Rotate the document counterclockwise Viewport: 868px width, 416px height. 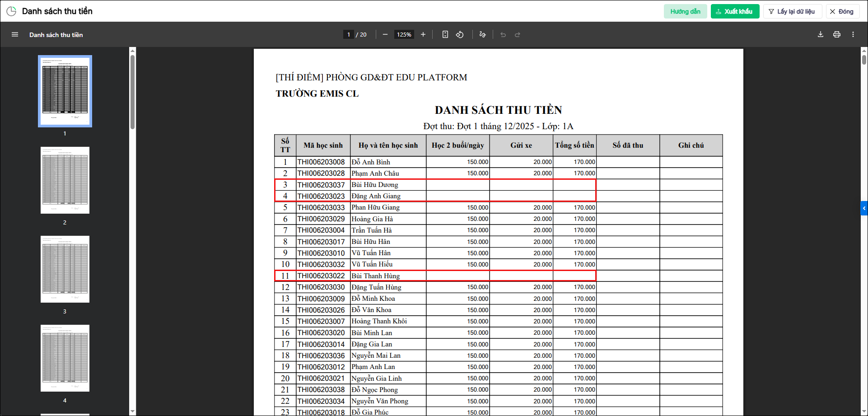click(460, 35)
